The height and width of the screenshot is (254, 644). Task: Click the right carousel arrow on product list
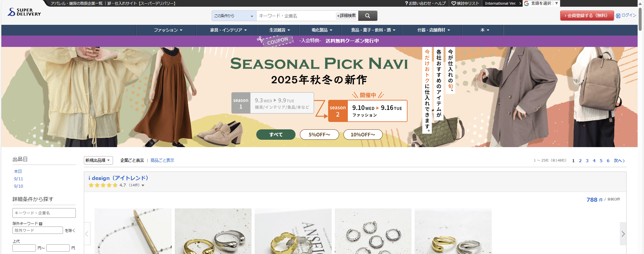[x=623, y=234]
